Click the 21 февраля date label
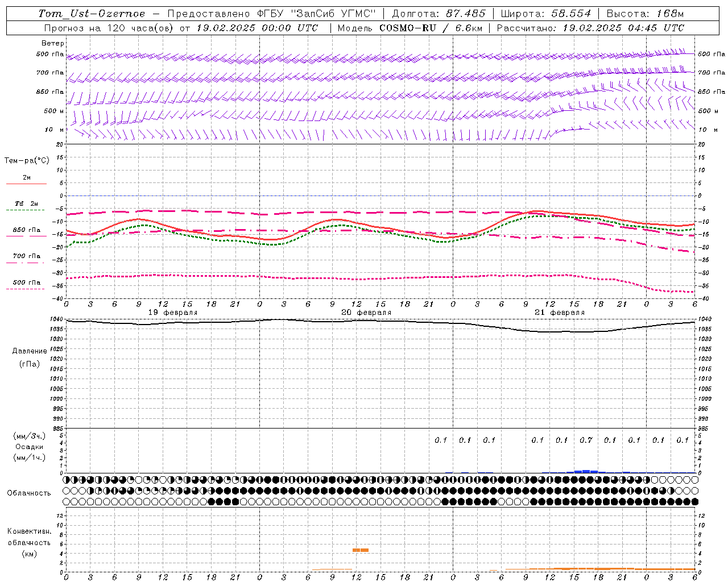Image resolution: width=728 pixels, height=582 pixels. (560, 313)
